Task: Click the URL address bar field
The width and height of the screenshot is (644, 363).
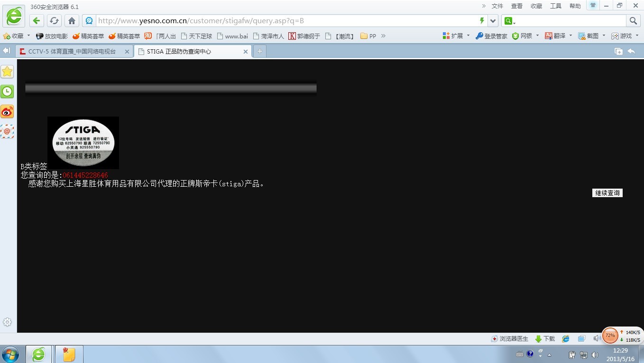Action: (x=285, y=21)
